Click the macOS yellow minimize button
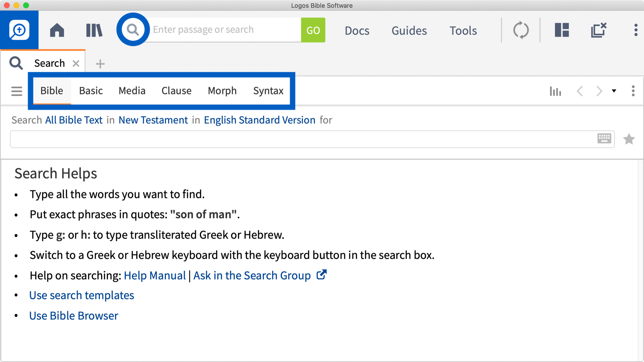The image size is (644, 362). [x=16, y=5]
